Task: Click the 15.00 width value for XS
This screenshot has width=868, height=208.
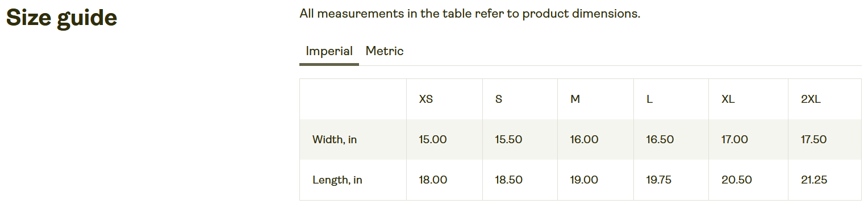Action: pos(433,139)
